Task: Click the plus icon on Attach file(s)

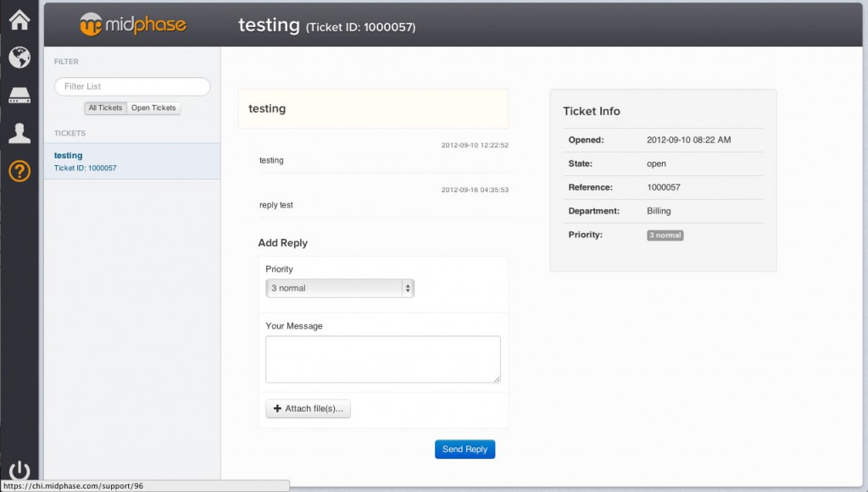Action: click(x=277, y=409)
